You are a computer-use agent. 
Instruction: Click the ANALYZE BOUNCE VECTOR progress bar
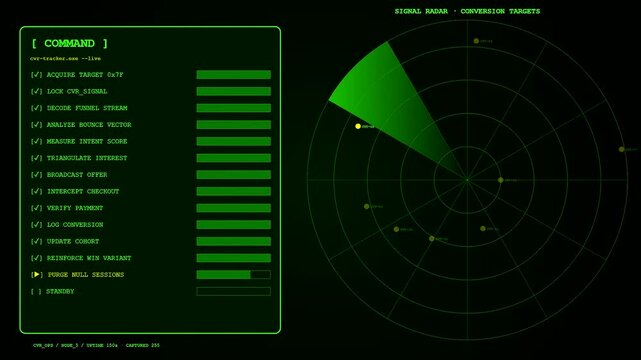pyautogui.click(x=233, y=125)
